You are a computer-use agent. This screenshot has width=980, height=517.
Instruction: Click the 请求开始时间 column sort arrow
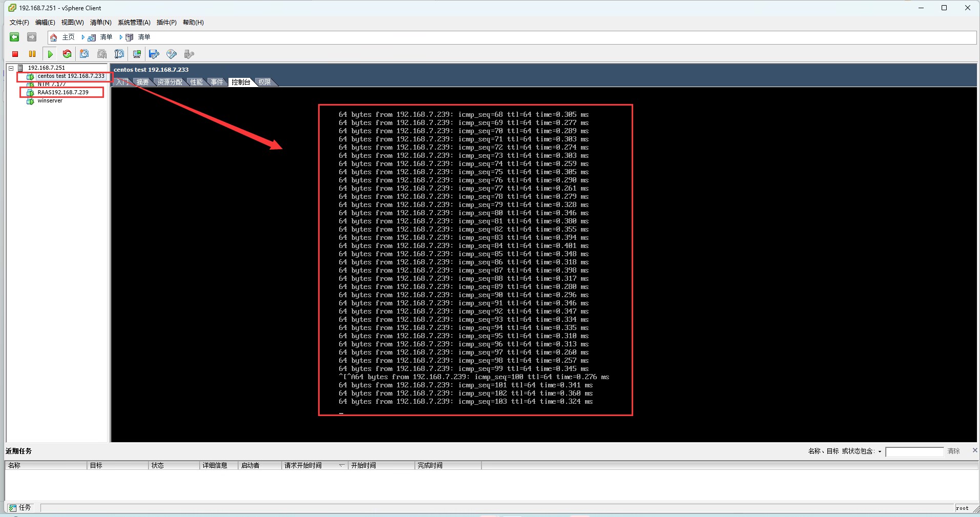[x=342, y=465]
